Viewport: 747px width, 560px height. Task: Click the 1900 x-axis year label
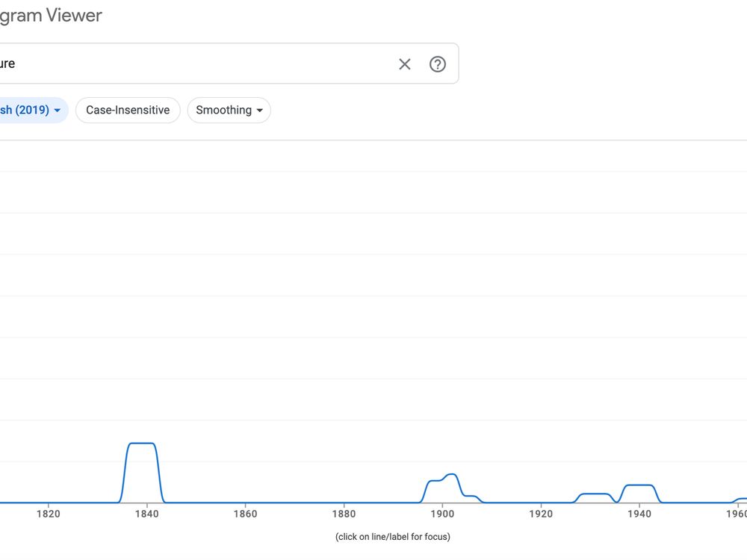(442, 514)
